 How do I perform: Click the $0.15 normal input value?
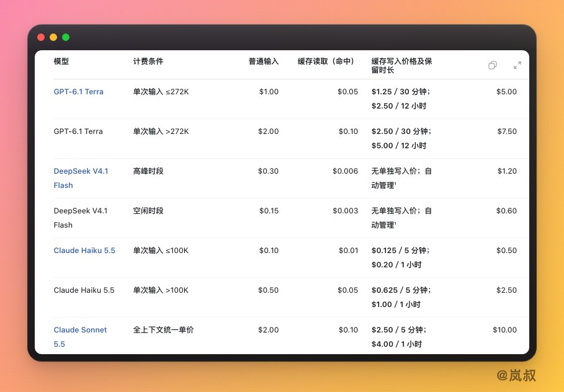click(x=269, y=211)
